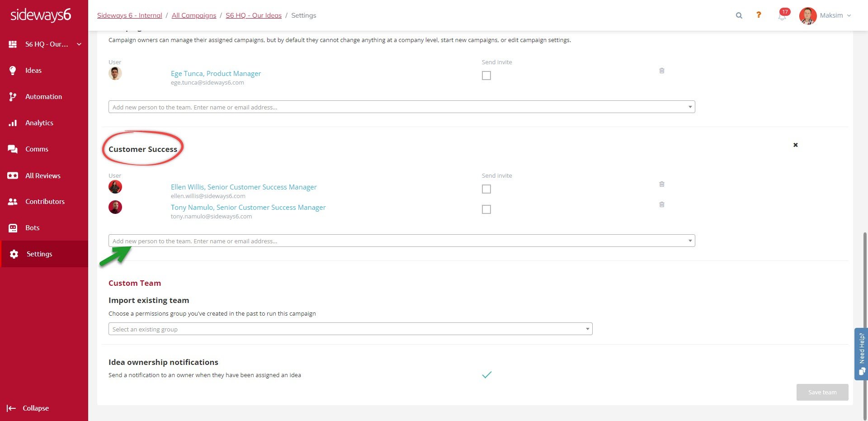
Task: Click the Customer Success add-person field
Action: pos(401,241)
